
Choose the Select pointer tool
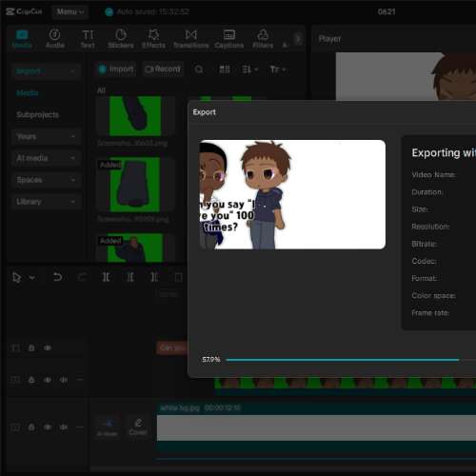[16, 277]
